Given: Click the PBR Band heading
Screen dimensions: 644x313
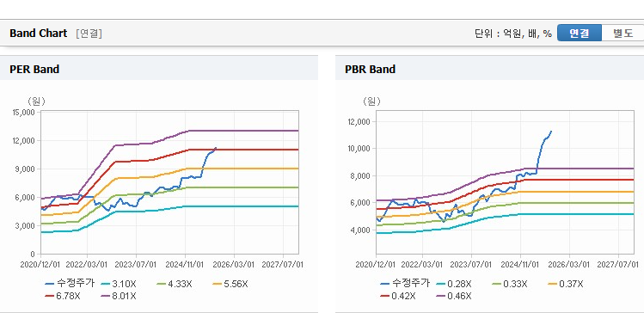Looking at the screenshot, I should pos(370,70).
